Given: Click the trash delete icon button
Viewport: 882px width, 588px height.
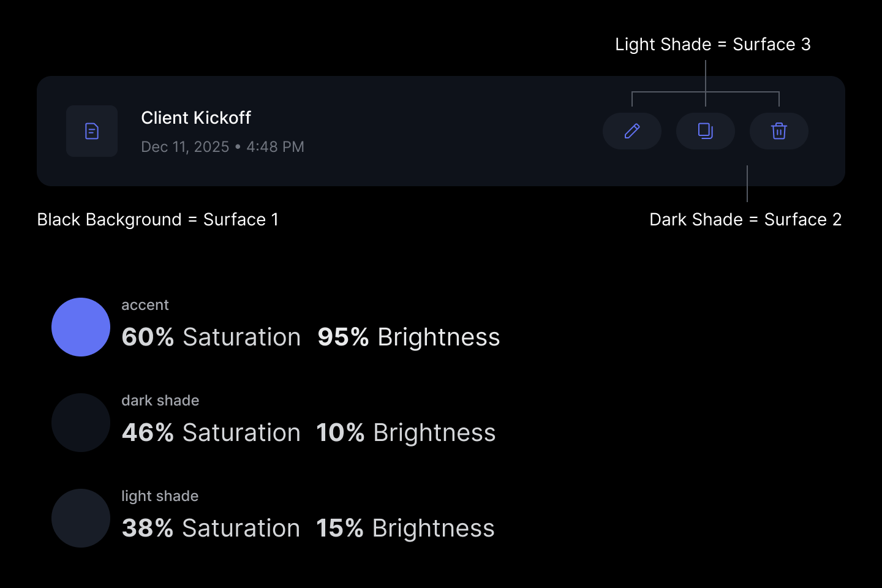Looking at the screenshot, I should coord(778,131).
